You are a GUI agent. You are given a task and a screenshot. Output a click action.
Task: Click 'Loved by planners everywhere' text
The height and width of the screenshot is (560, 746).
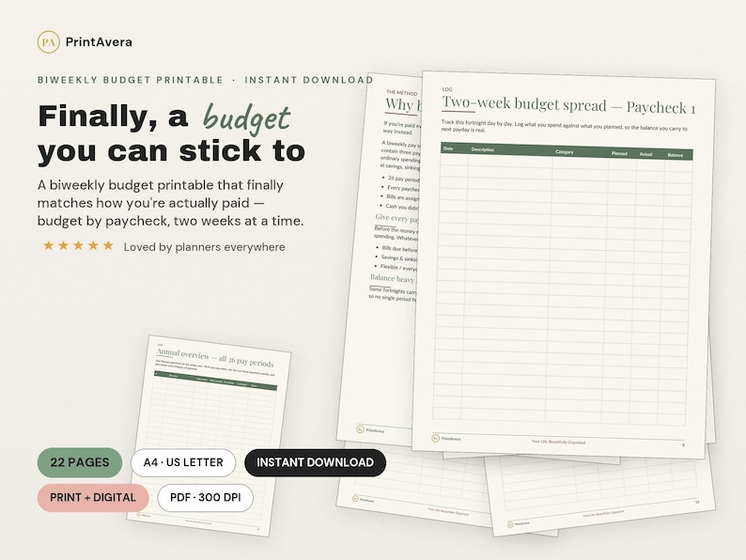click(205, 247)
